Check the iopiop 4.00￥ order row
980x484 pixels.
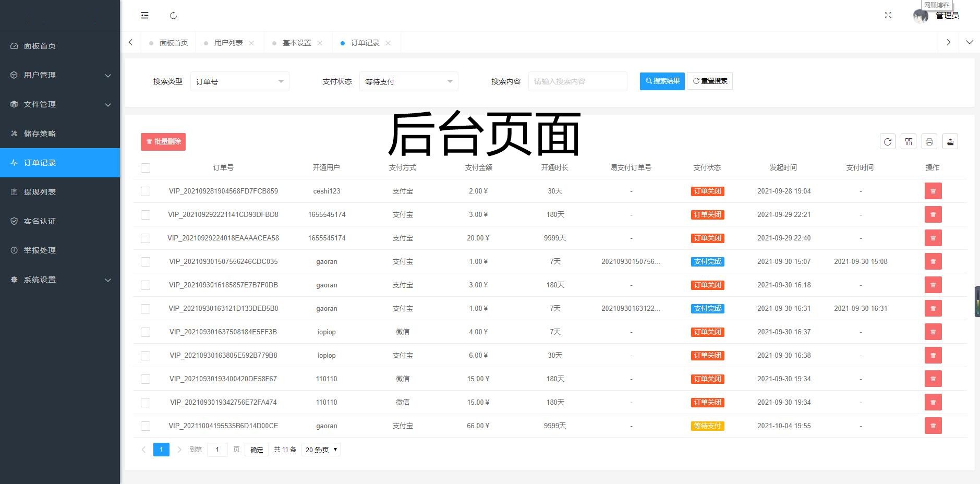[x=146, y=332]
